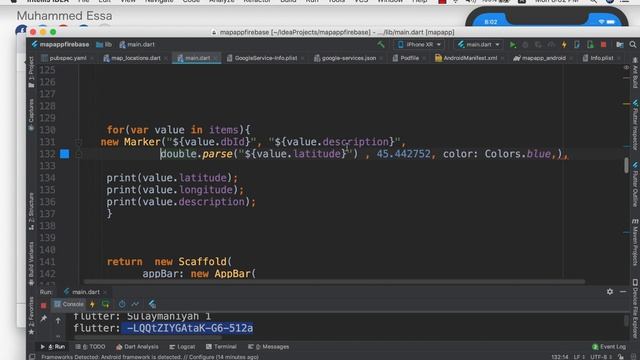640x360 pixels.
Task: Click the Run with Coverage icon
Action: click(x=538, y=44)
